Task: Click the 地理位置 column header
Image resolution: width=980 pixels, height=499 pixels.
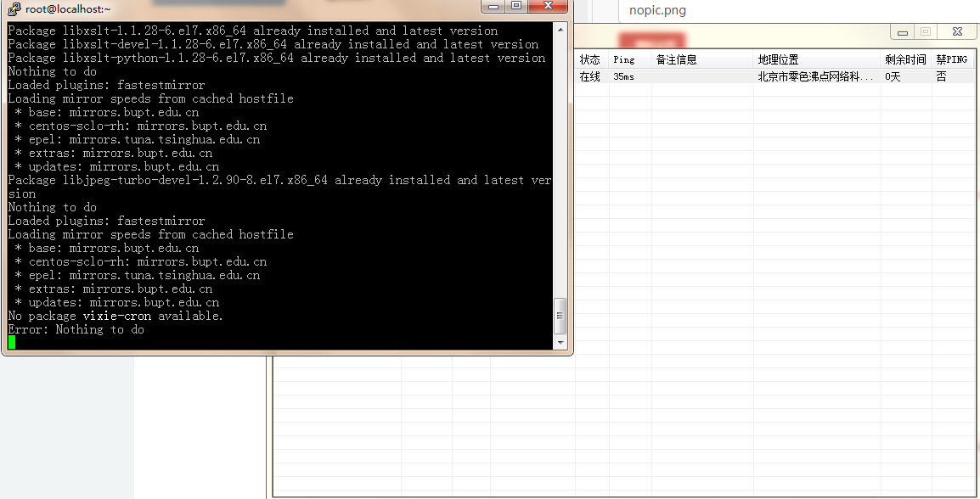Action: coord(817,59)
